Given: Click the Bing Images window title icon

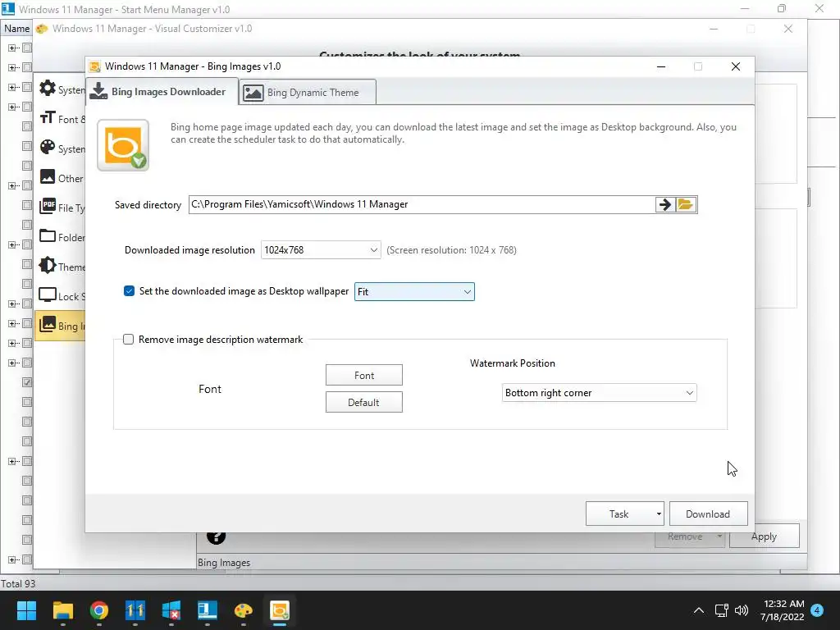Looking at the screenshot, I should (95, 66).
